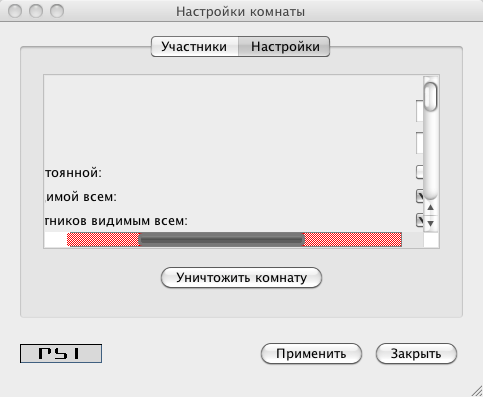Toggle checkbox beside the "тоянной:" label
The height and width of the screenshot is (397, 483).
click(x=420, y=172)
